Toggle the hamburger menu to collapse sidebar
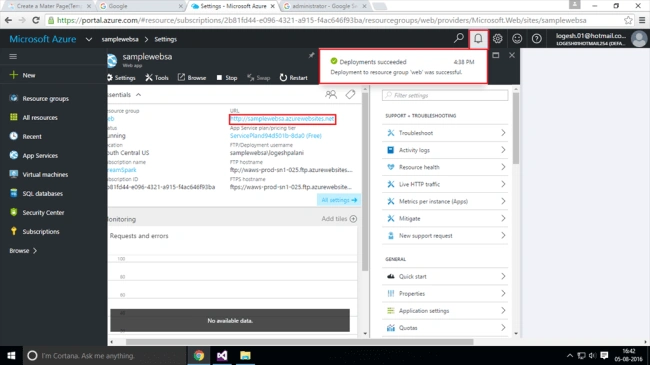Screen dimensions: 650x365 (13, 56)
